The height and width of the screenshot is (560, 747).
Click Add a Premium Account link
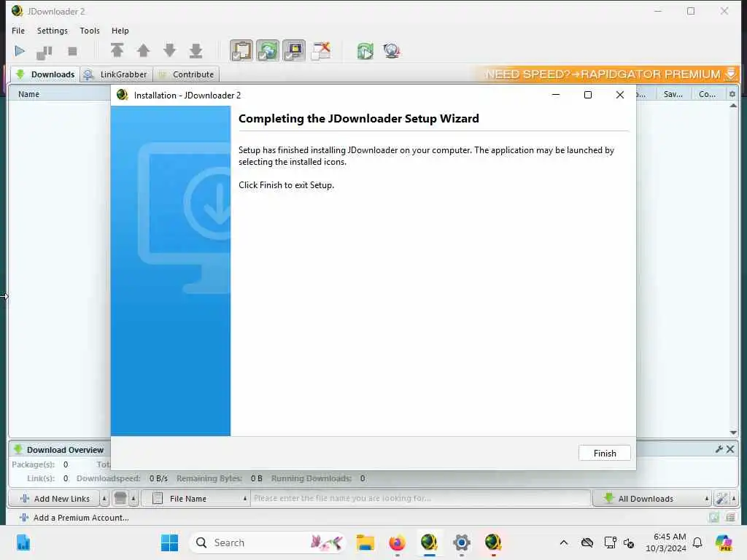(74, 518)
